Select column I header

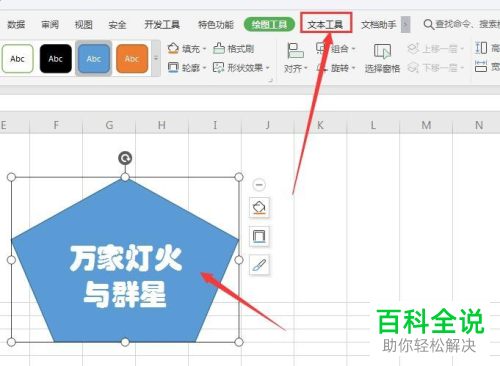(x=215, y=125)
